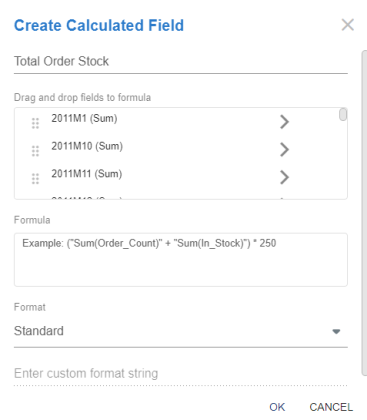This screenshot has height=420, width=367.
Task: Open the Standard format dropdown
Action: click(x=181, y=331)
